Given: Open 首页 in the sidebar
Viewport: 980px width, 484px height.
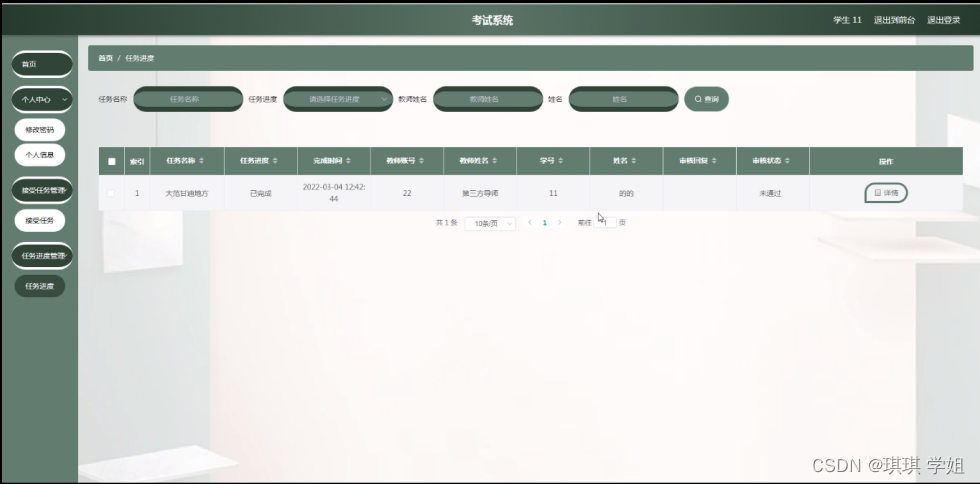Looking at the screenshot, I should click(x=42, y=64).
